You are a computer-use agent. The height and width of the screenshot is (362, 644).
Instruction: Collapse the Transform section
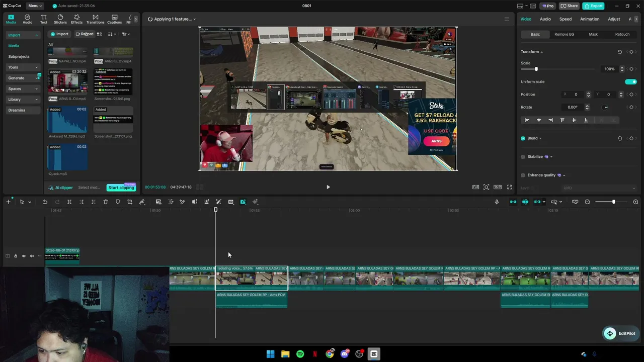pos(541,52)
